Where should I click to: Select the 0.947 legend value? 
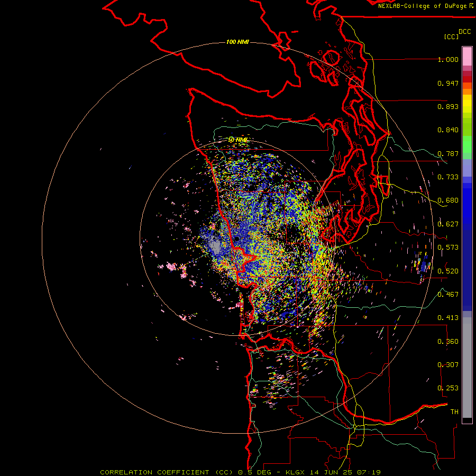(448, 83)
